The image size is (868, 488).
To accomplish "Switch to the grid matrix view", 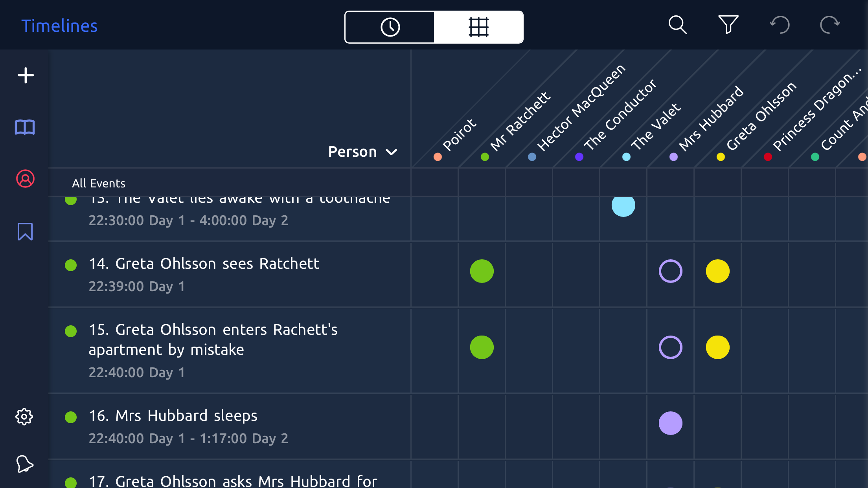I will (478, 27).
